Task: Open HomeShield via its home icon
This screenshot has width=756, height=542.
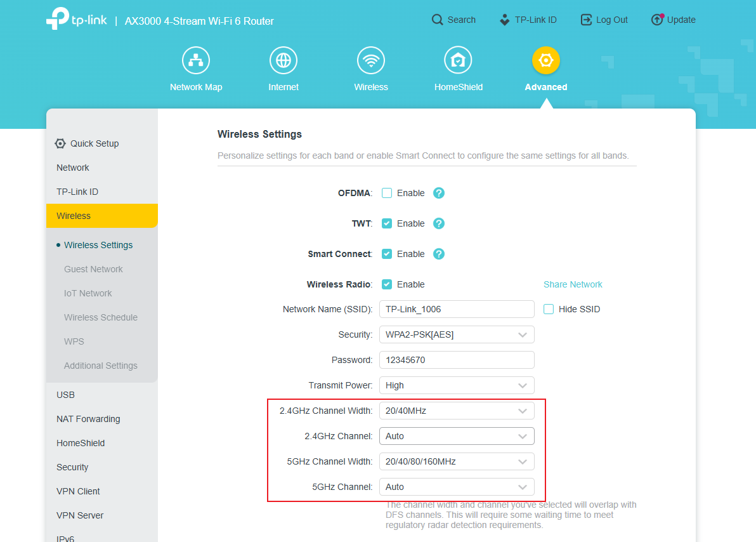Action: click(x=458, y=60)
